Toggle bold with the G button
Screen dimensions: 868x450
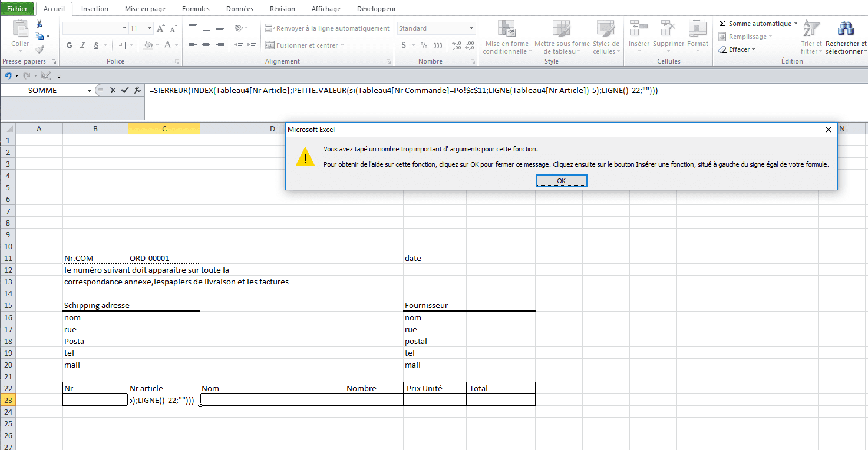(69, 45)
